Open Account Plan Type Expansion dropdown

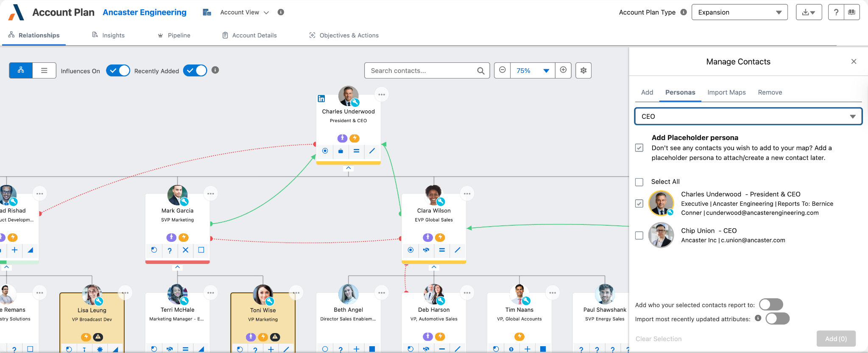[x=740, y=12]
